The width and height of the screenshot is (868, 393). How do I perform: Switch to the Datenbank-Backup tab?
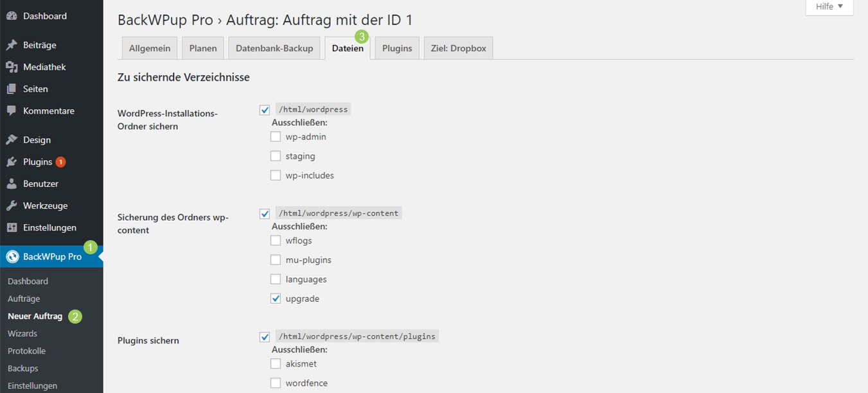(274, 48)
